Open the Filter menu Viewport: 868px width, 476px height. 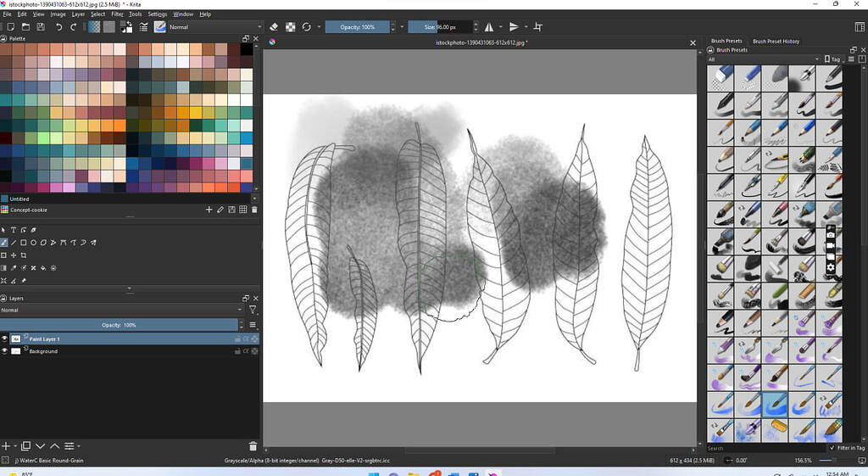[117, 14]
